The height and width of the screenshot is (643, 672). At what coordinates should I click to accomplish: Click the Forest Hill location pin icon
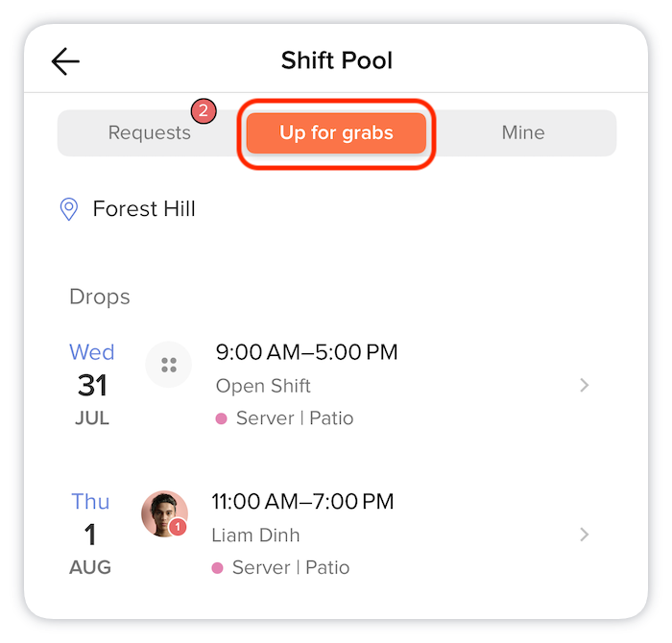tap(68, 209)
